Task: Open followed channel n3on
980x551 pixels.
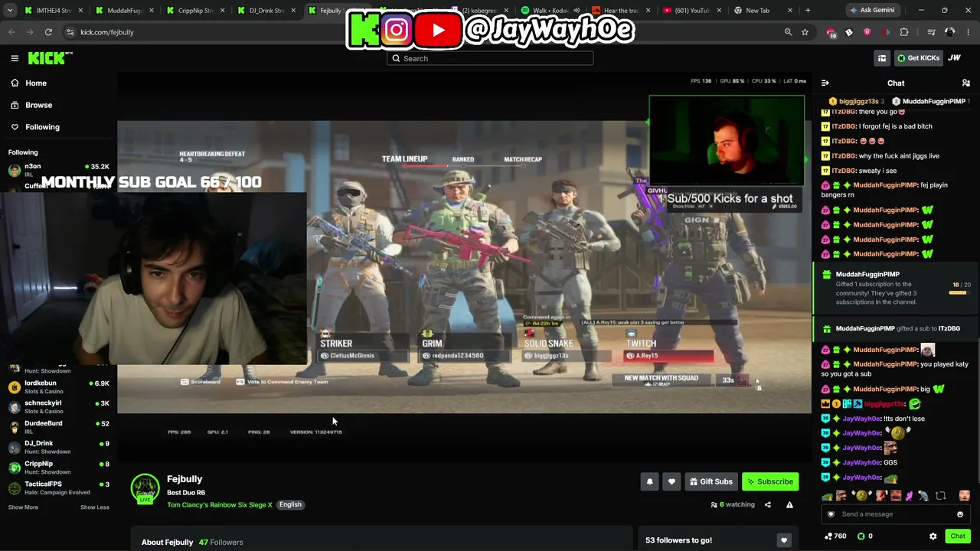Action: coord(59,169)
